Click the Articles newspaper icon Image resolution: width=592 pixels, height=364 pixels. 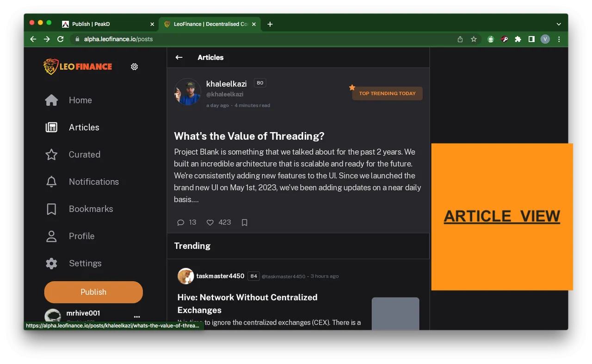[x=51, y=127]
